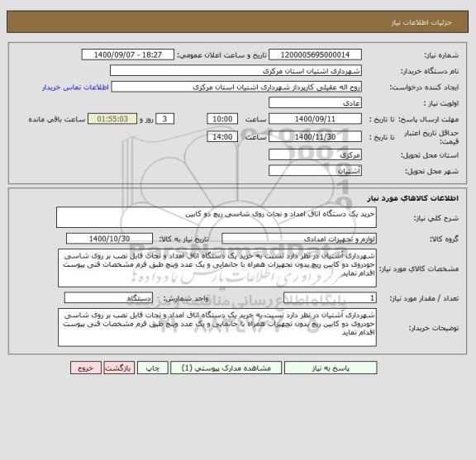Click the واحد شمارش label
Image resolution: width=476 pixels, height=460 pixels.
click(x=186, y=299)
